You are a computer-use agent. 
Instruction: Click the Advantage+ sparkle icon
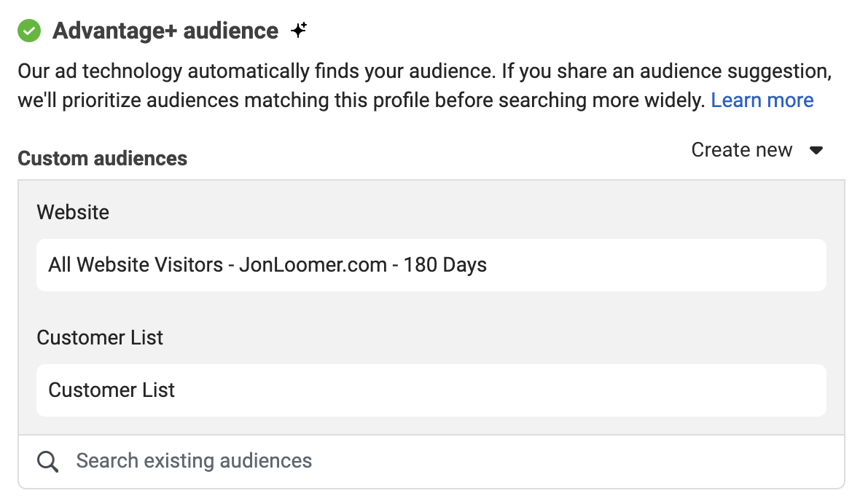(x=299, y=30)
